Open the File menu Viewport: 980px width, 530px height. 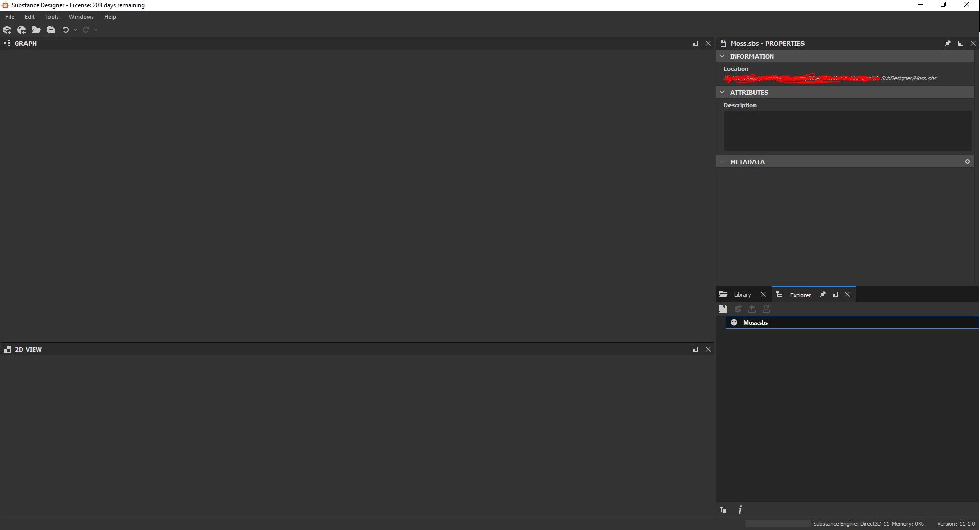pos(10,17)
